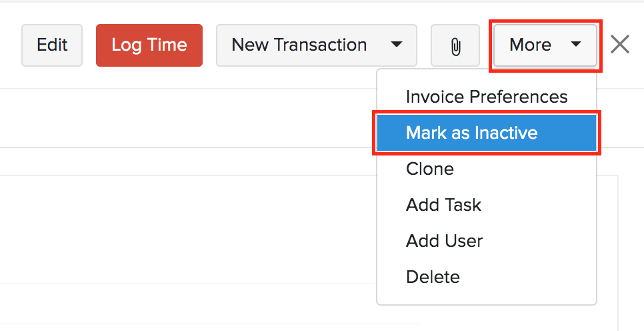Select Invoice Preferences from the menu
644x331 pixels.
pos(486,97)
